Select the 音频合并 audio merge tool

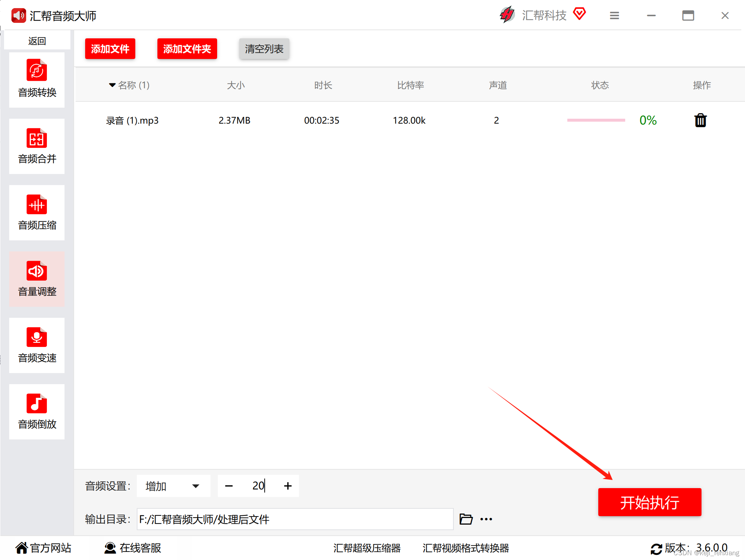(37, 146)
